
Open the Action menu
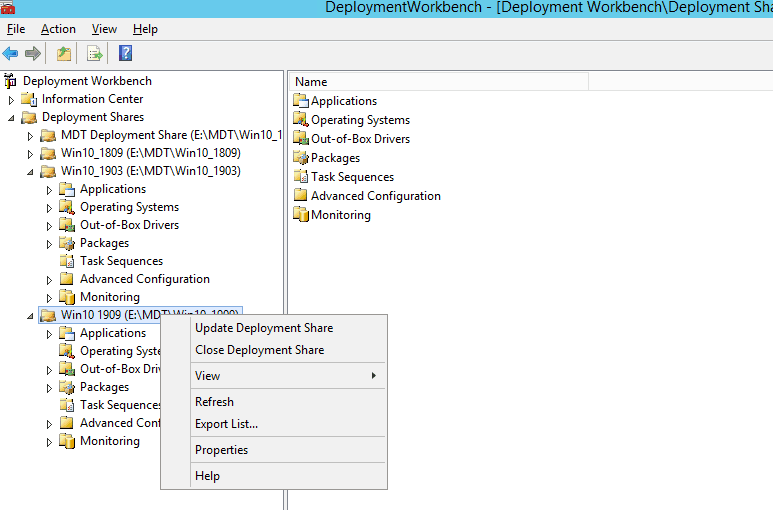(58, 29)
